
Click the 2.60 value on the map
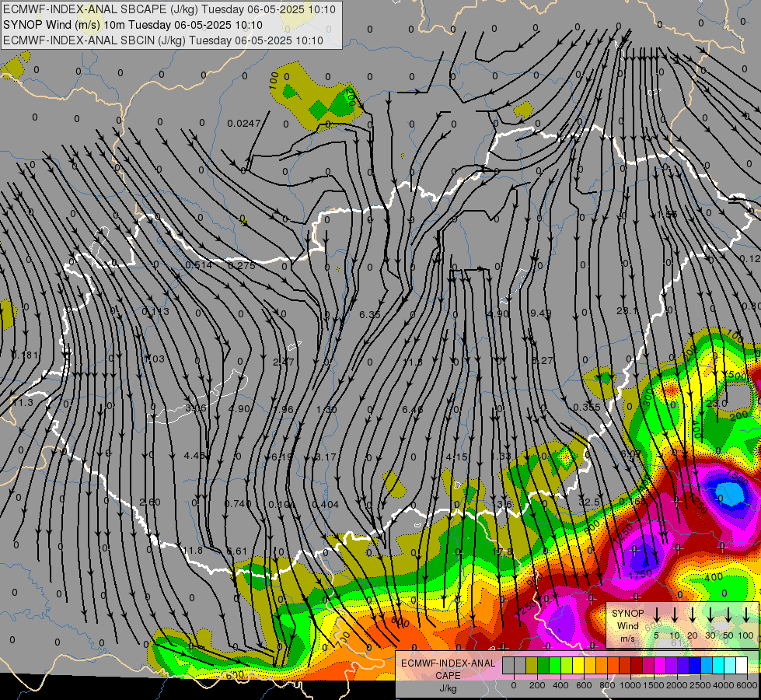(x=150, y=502)
